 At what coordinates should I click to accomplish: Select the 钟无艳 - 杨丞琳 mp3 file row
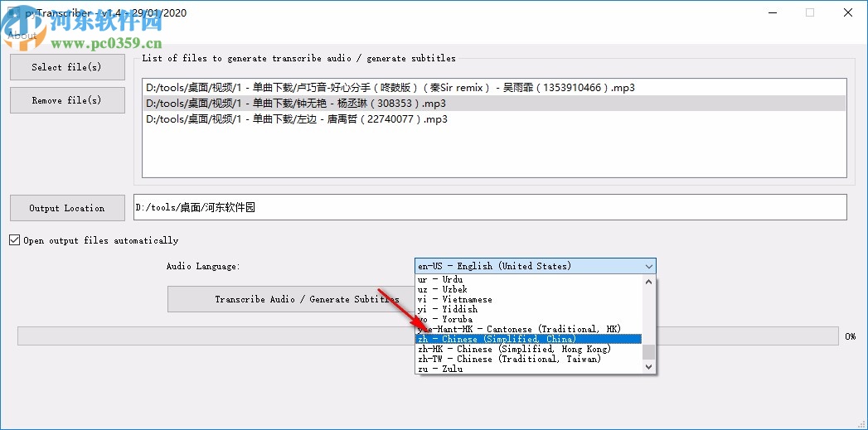click(494, 104)
